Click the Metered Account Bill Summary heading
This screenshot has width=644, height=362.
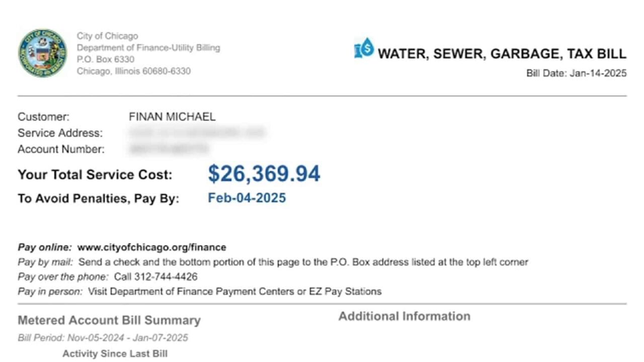[109, 320]
